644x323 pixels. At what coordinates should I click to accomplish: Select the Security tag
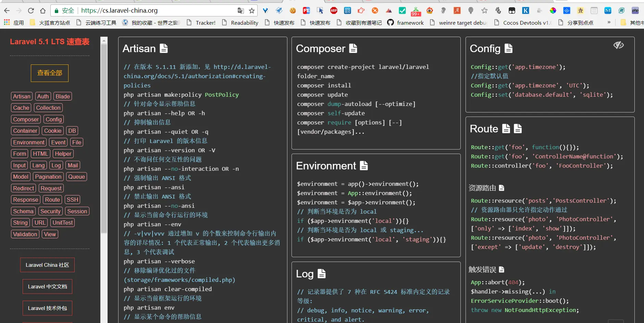pyautogui.click(x=50, y=211)
